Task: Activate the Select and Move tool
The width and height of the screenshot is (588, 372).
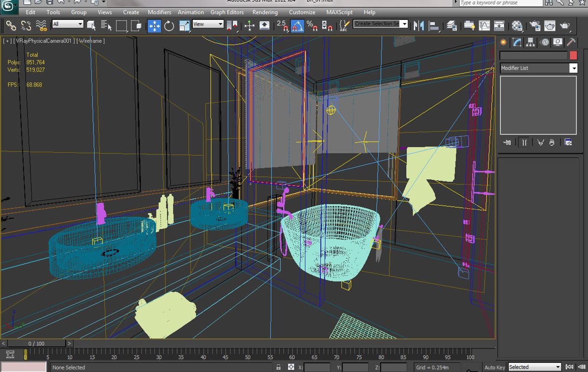Action: click(154, 25)
